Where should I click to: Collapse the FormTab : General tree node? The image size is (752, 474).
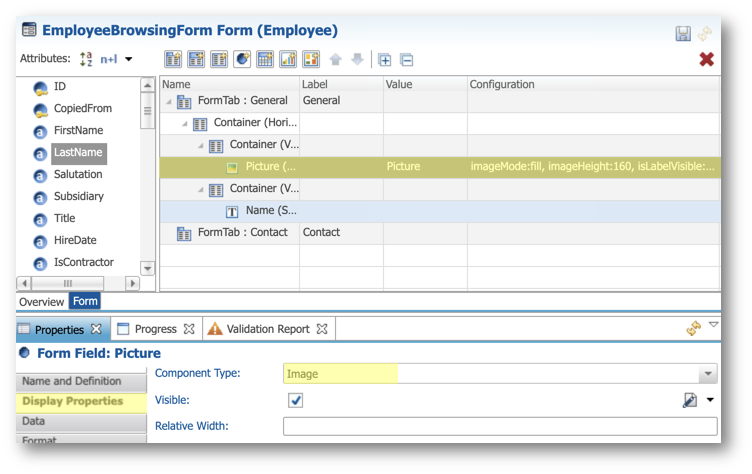pyautogui.click(x=166, y=101)
